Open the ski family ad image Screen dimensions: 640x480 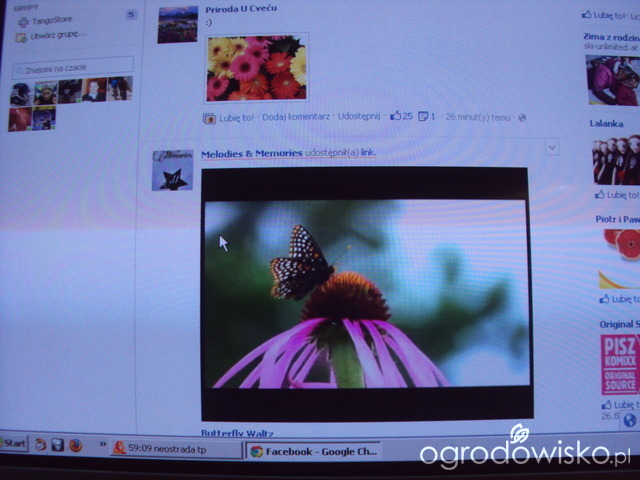tap(613, 80)
